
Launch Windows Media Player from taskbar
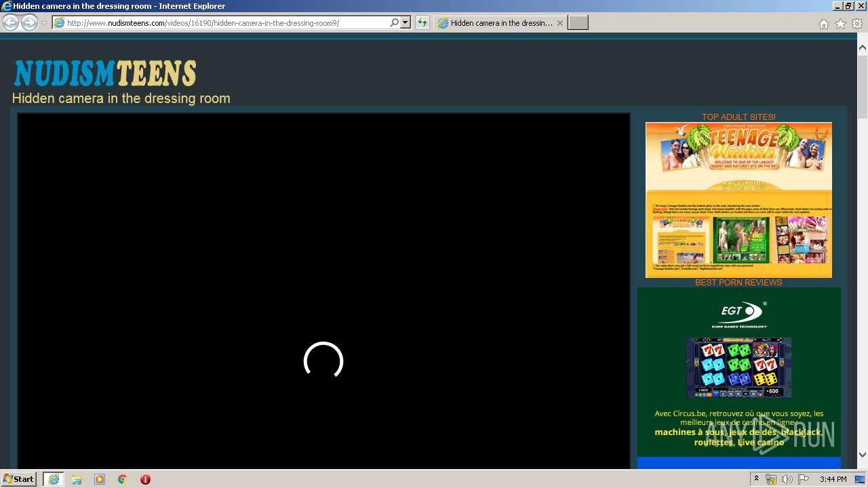click(x=100, y=479)
